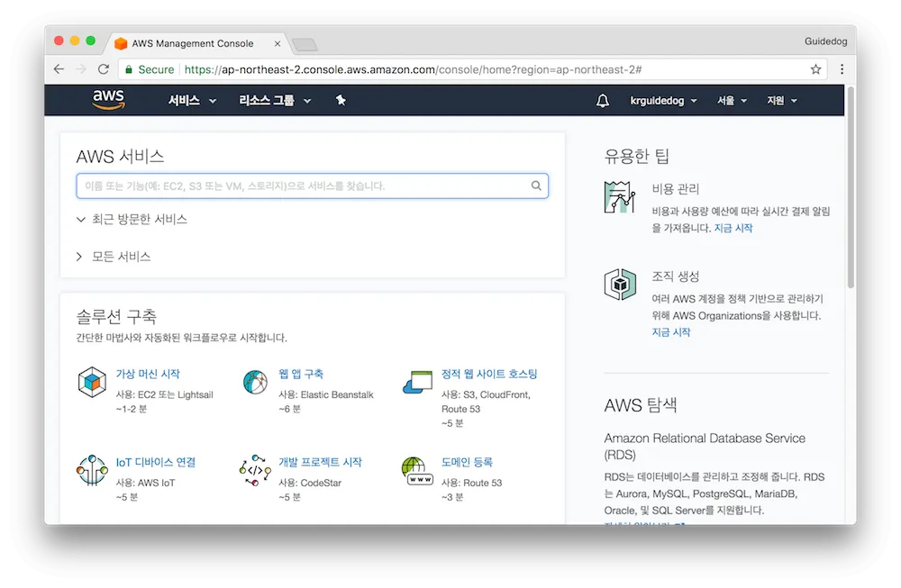Viewport: 901px width, 588px height.
Task: Click the 유용한 팁 heading
Action: click(636, 156)
